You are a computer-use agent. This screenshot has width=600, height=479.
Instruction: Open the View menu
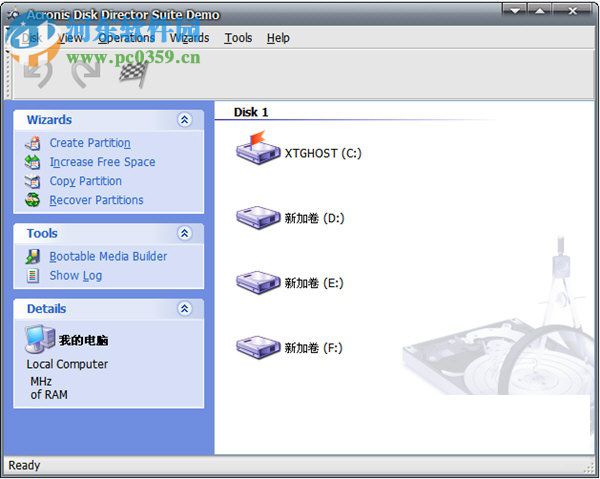pos(70,38)
